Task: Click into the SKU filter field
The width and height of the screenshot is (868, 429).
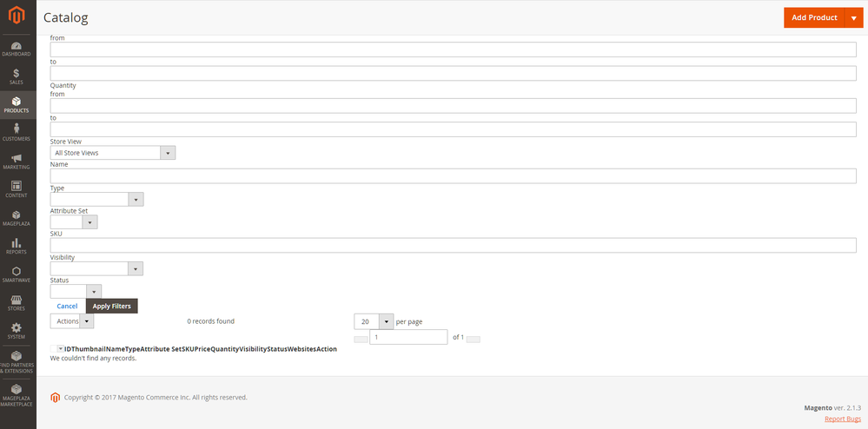Action: pyautogui.click(x=453, y=246)
